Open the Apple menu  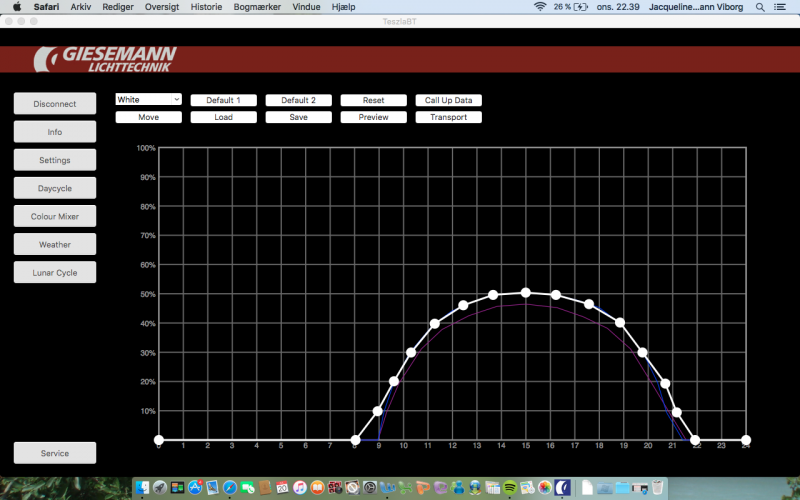[x=16, y=6]
